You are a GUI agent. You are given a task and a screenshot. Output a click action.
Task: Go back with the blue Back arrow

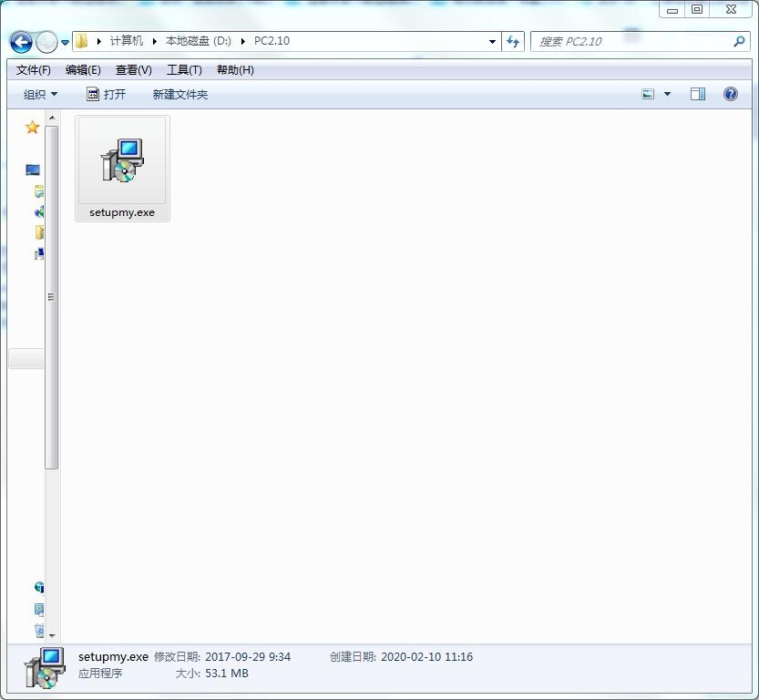click(x=21, y=42)
